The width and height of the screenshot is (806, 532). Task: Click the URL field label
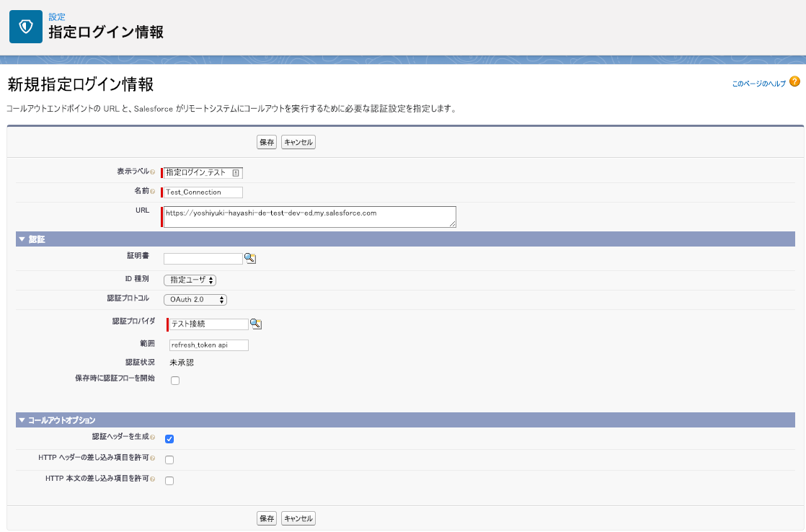coord(143,210)
